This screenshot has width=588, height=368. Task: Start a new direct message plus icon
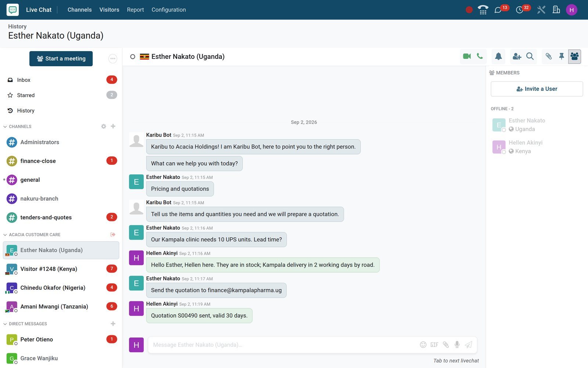tap(113, 323)
